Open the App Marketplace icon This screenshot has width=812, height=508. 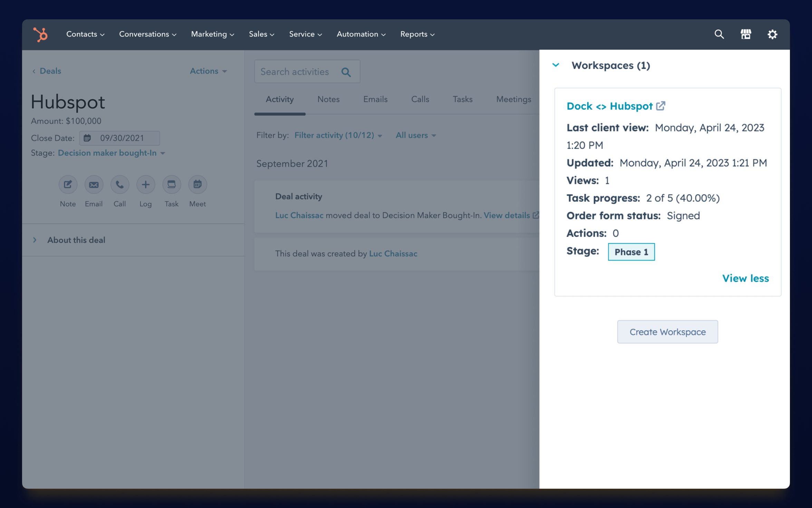(x=746, y=34)
